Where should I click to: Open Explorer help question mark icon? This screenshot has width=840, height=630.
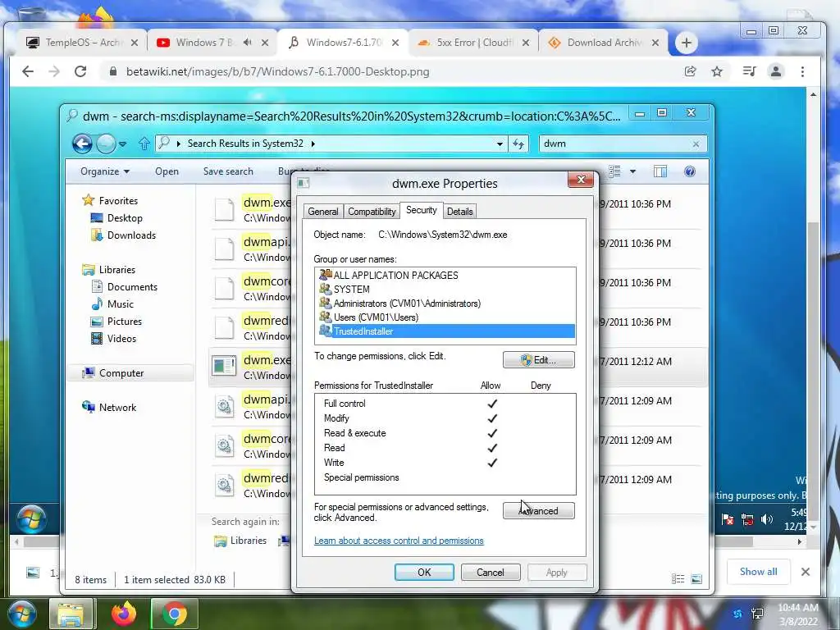tap(689, 171)
